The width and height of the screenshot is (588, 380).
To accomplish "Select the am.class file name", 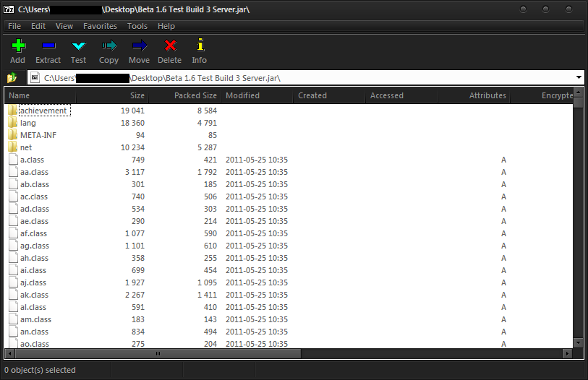I will tap(35, 319).
